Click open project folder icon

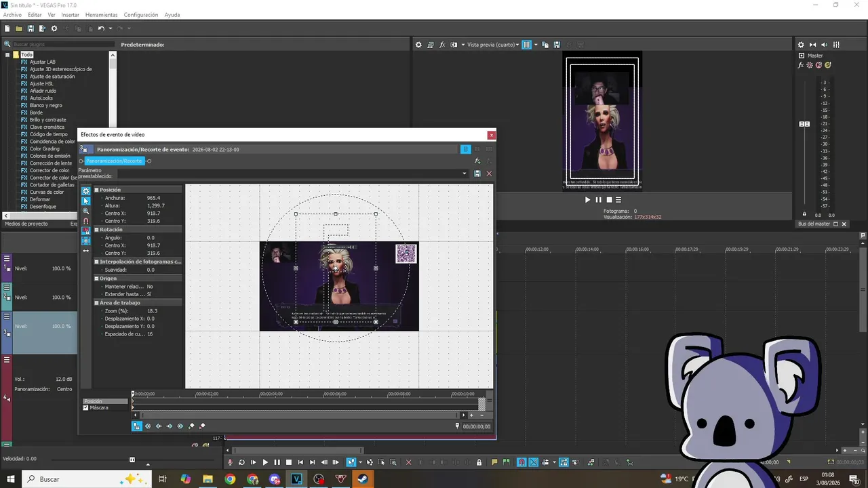19,28
